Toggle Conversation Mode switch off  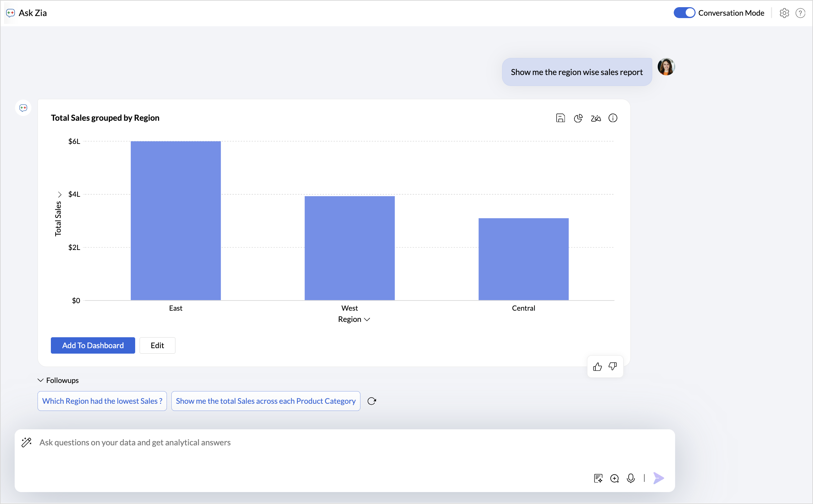point(684,13)
